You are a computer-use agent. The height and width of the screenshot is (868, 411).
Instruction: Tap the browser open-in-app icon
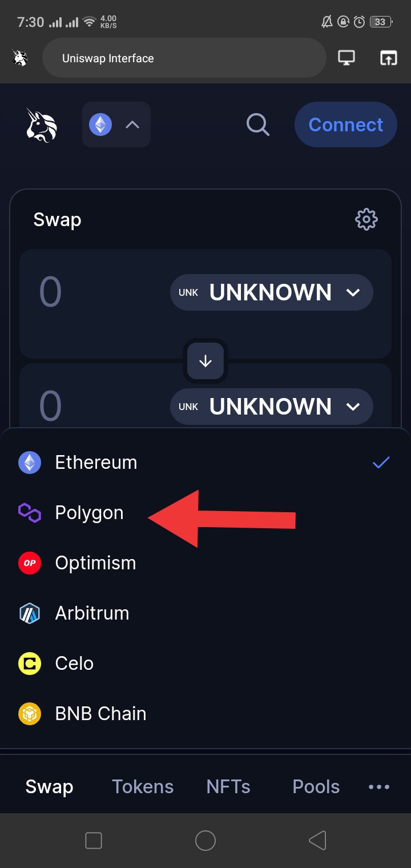click(x=388, y=58)
